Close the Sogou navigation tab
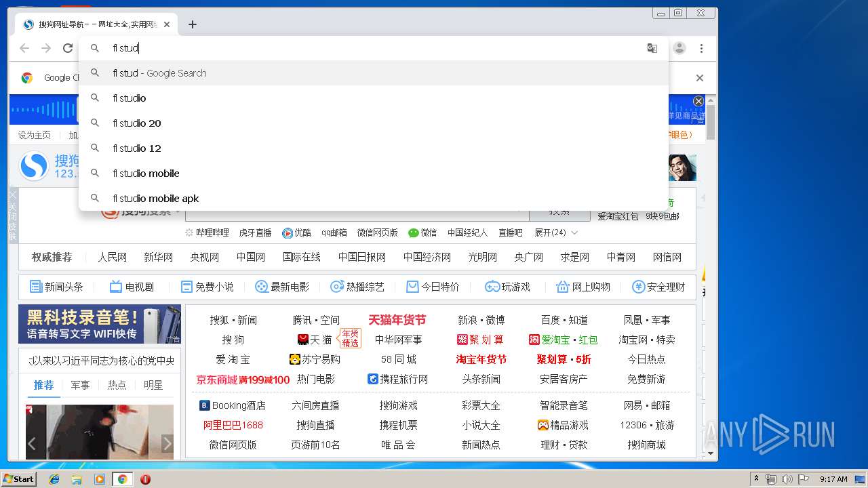Image resolution: width=868 pixels, height=488 pixels. point(167,24)
